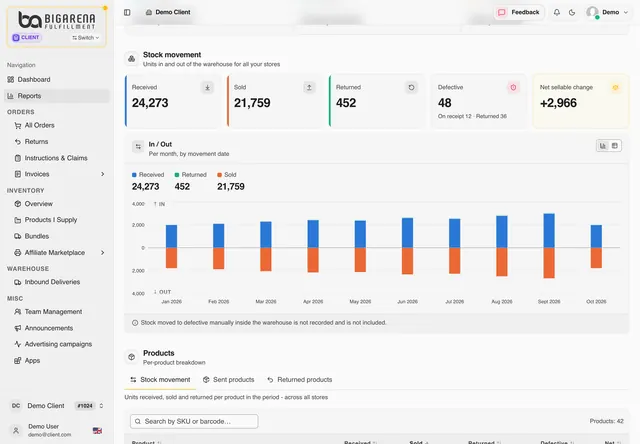Click the Inbound Deliveries truck icon
The width and height of the screenshot is (640, 444).
[x=18, y=282]
